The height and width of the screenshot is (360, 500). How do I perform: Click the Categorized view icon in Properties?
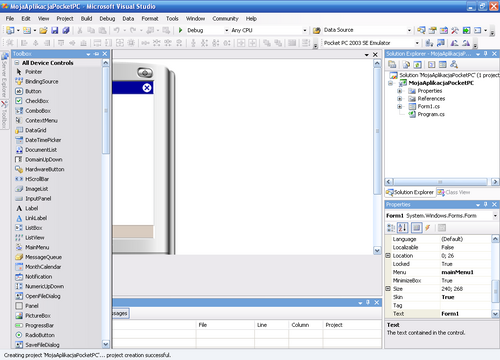click(391, 228)
